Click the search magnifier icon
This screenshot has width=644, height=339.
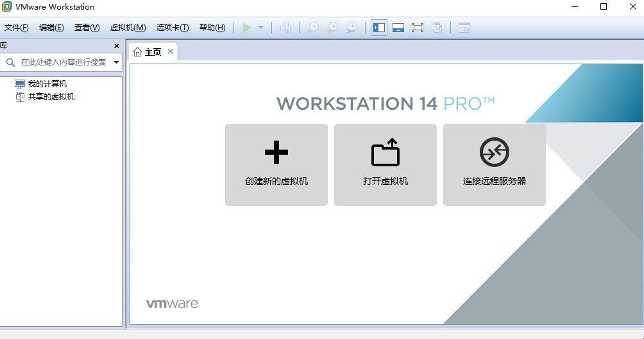[11, 62]
